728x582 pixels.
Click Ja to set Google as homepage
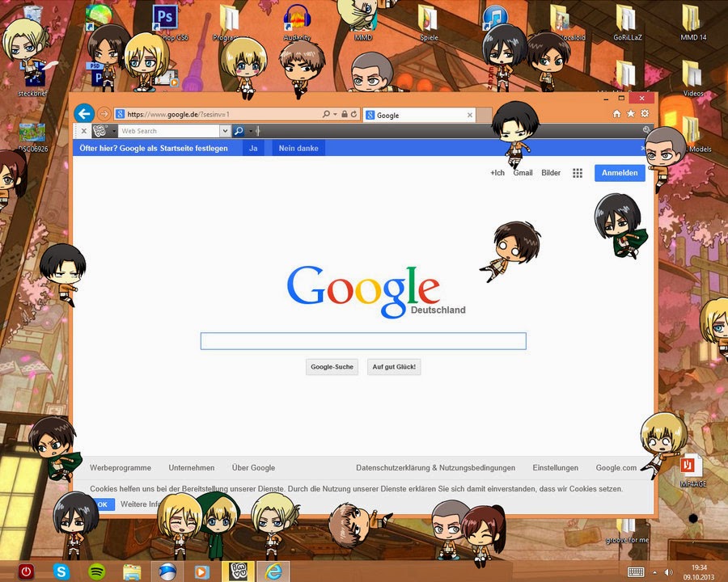(x=253, y=149)
